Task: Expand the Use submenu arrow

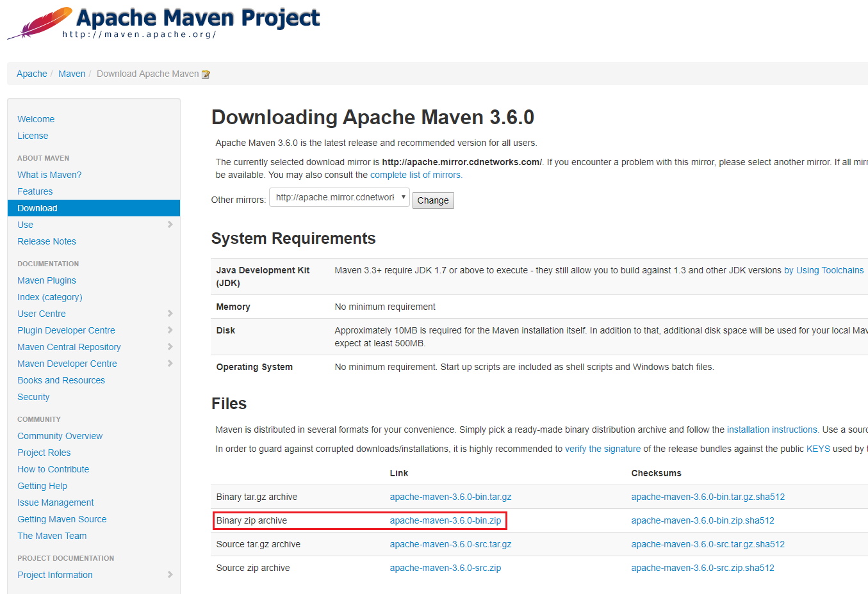Action: coord(170,225)
